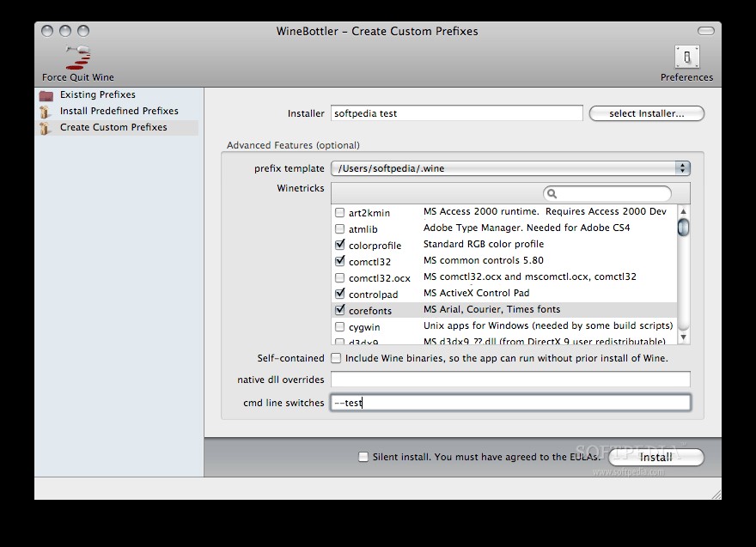Click the select Installer... button
The image size is (756, 547).
coord(647,113)
